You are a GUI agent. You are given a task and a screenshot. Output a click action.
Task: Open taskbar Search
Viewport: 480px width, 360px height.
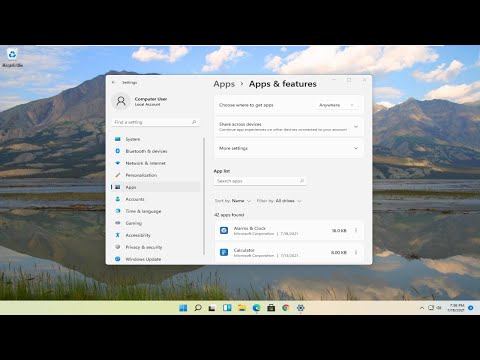point(198,308)
